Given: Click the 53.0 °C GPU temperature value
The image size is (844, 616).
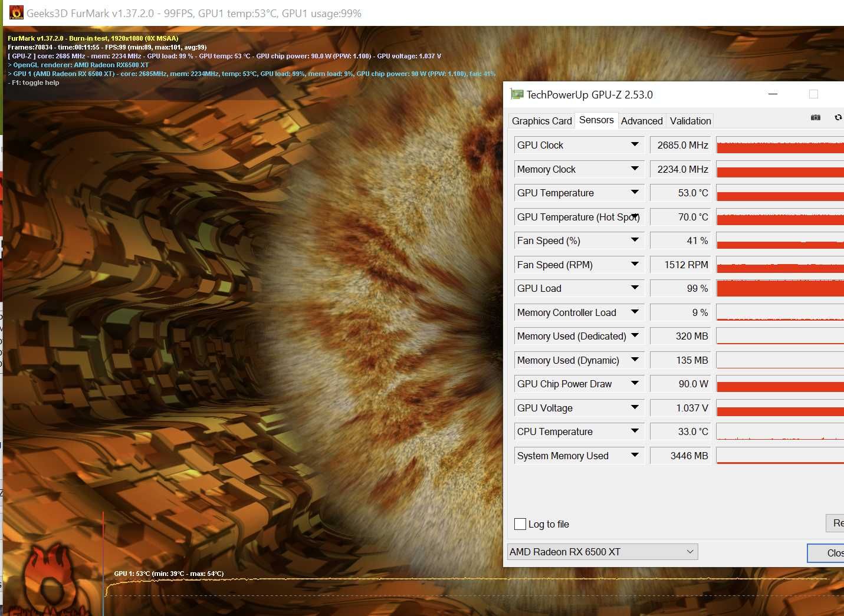Looking at the screenshot, I should tap(679, 193).
